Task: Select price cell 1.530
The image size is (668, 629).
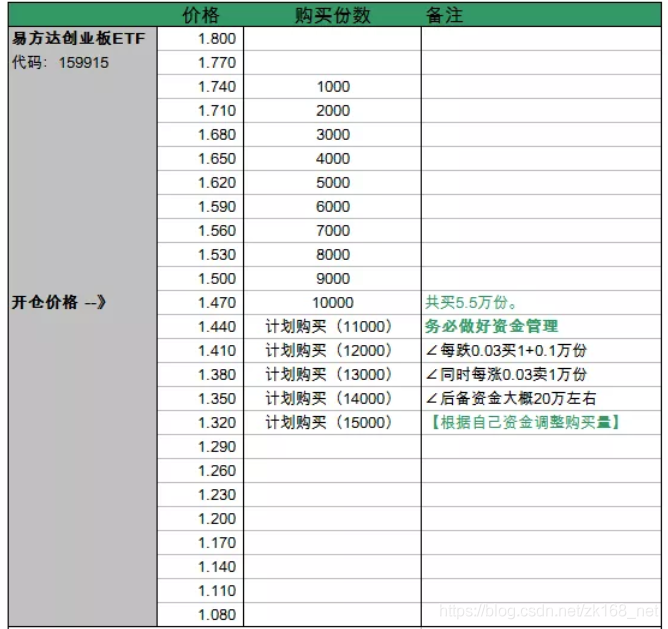Action: (200, 255)
